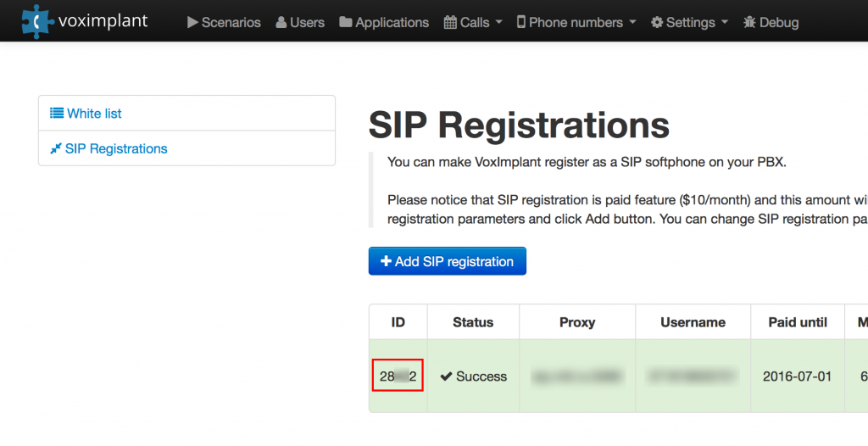Click the ID column header

398,322
